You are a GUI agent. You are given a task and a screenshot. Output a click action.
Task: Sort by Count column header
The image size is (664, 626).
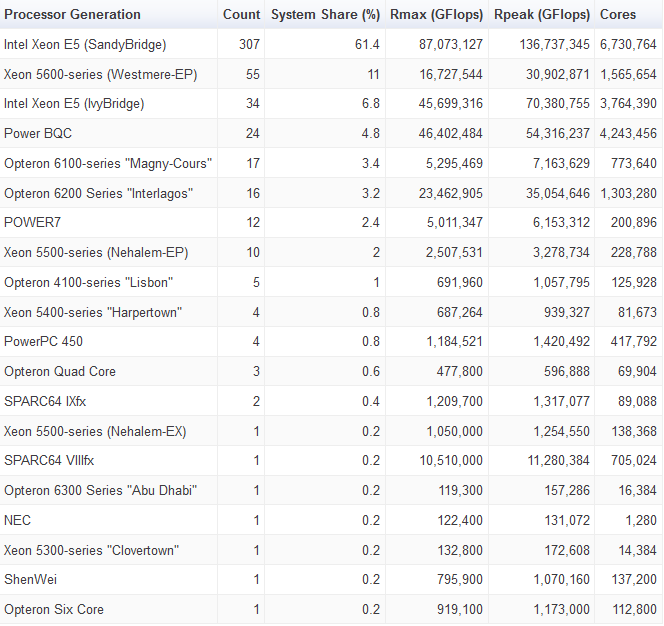(241, 14)
